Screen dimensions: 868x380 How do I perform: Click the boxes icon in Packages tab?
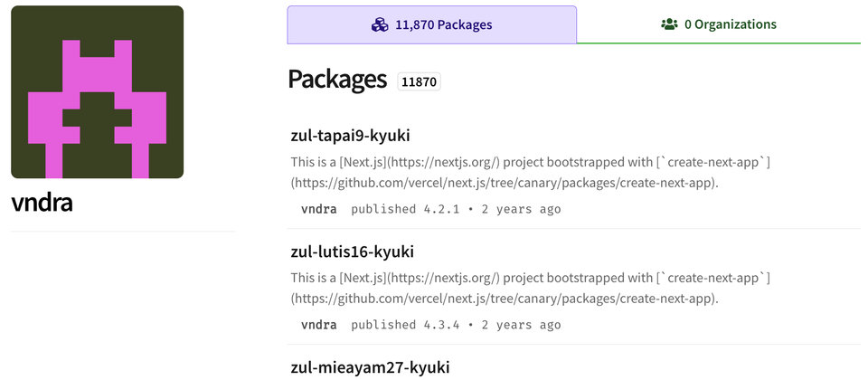380,25
